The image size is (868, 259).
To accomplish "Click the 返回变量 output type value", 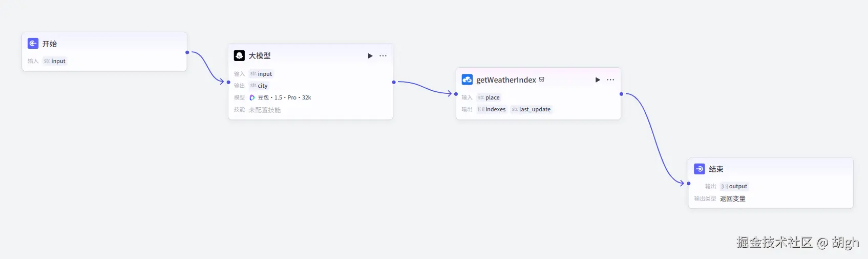I will tap(732, 198).
